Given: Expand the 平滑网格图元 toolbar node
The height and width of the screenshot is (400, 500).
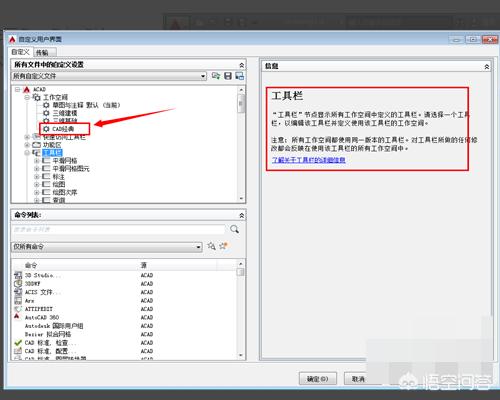Looking at the screenshot, I should 37,169.
